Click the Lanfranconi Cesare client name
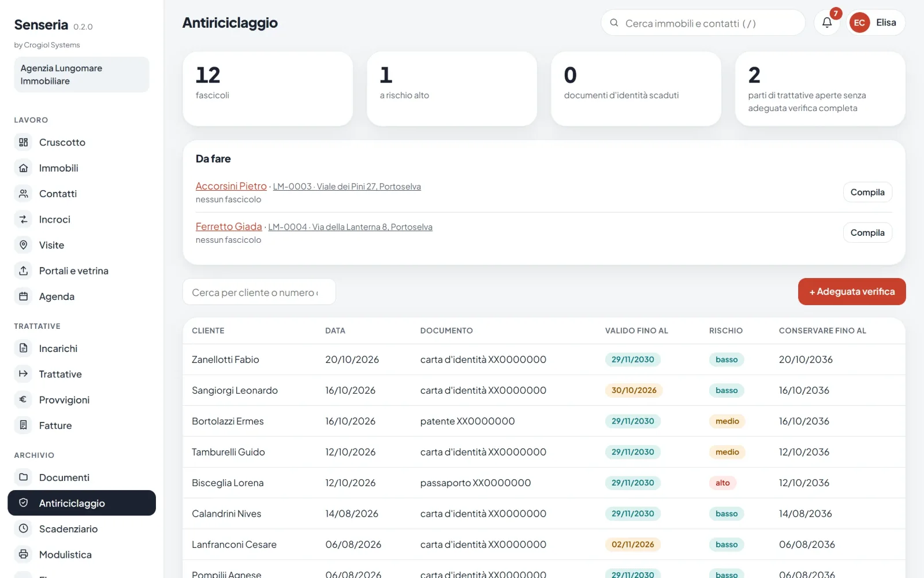The width and height of the screenshot is (924, 578). click(x=234, y=544)
